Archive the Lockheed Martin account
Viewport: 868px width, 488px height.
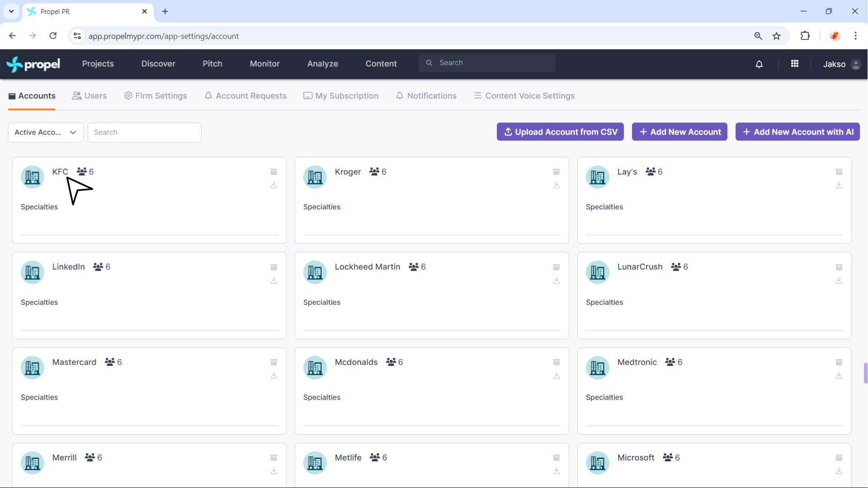pos(556,267)
